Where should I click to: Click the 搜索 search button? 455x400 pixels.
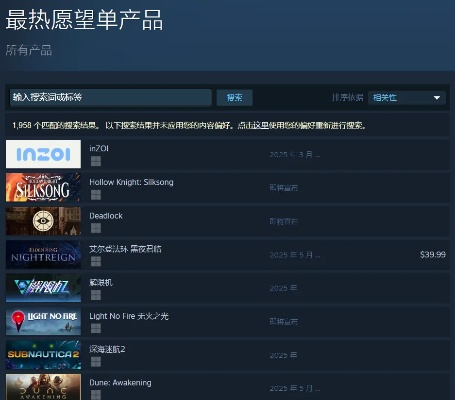pos(234,98)
